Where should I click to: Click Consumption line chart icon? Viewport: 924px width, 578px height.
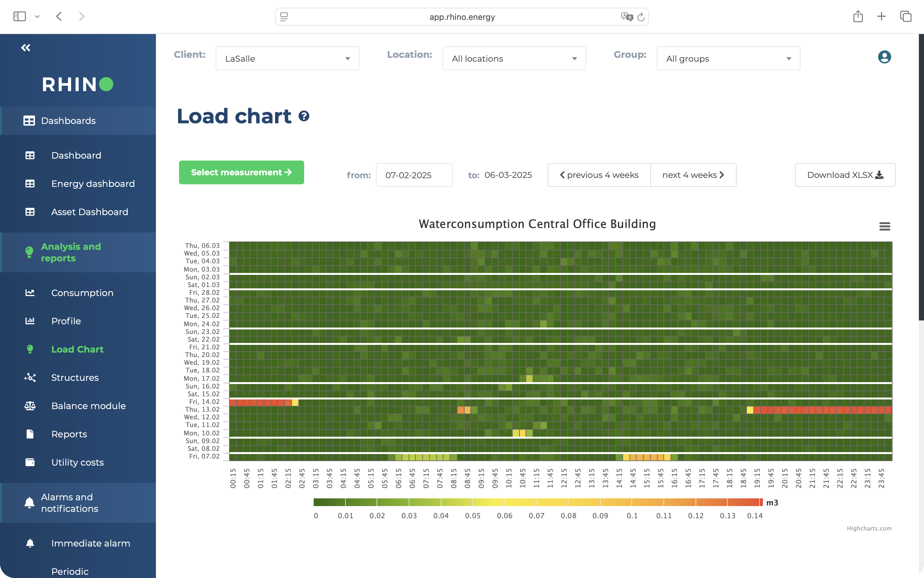click(30, 293)
